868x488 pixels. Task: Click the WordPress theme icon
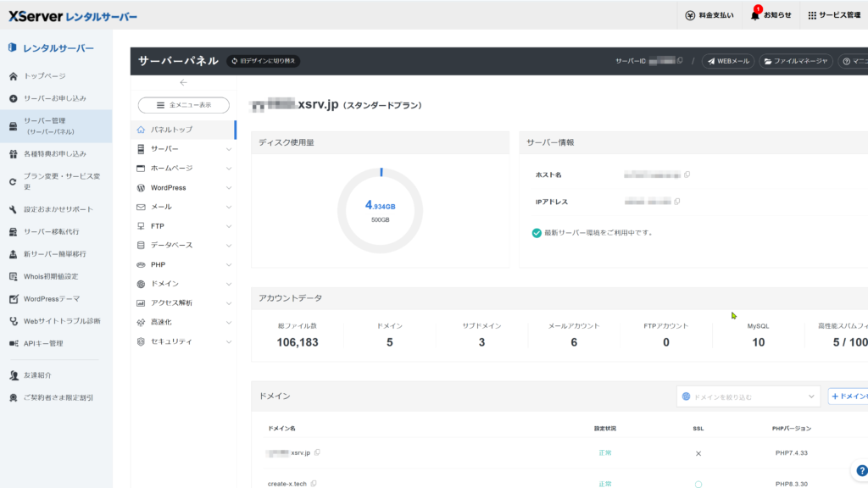14,299
